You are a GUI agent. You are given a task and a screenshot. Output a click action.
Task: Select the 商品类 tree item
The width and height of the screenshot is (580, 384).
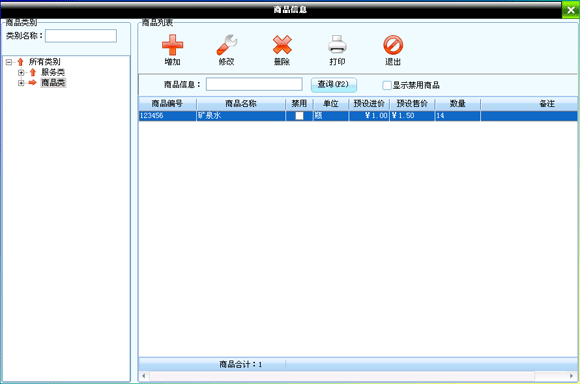53,82
